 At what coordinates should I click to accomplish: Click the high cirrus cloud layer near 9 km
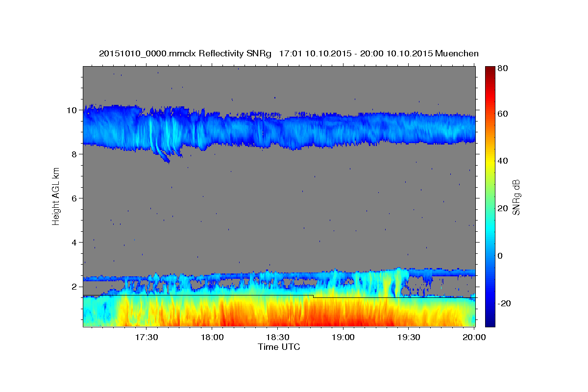pos(279,130)
